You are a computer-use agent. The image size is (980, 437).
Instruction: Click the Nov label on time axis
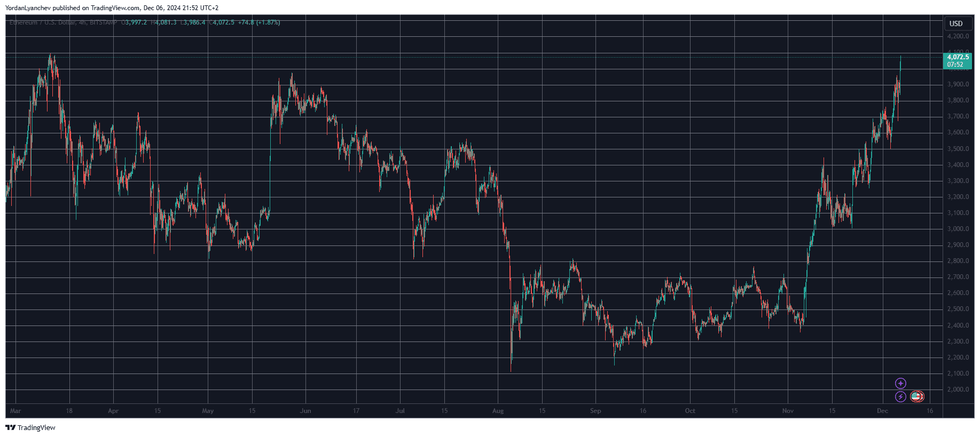tap(788, 411)
